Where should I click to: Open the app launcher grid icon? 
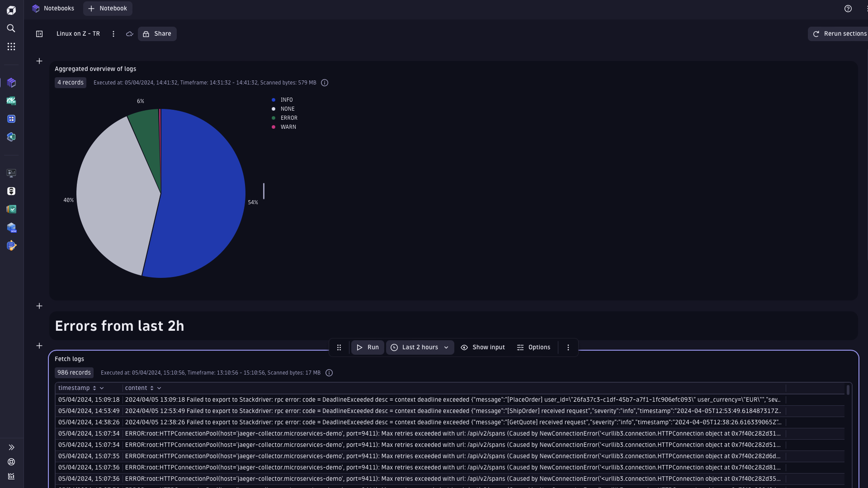click(11, 46)
